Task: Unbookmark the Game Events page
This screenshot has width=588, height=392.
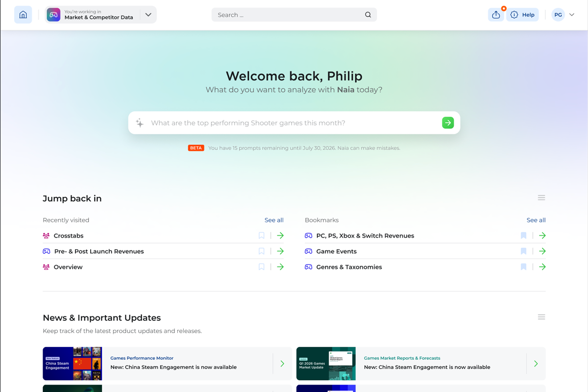Action: pyautogui.click(x=523, y=251)
